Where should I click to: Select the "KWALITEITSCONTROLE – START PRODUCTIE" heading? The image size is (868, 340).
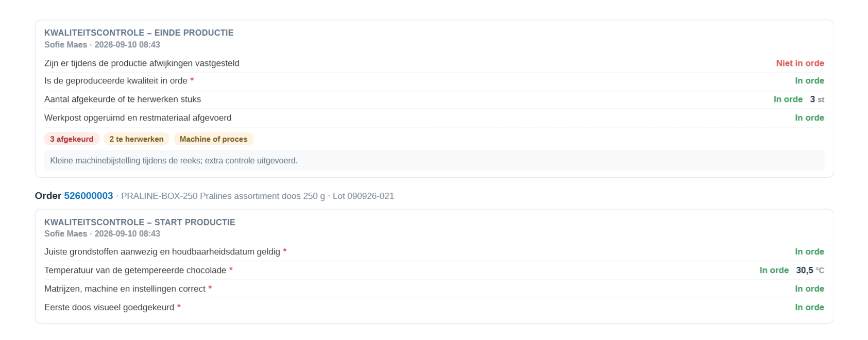pos(140,222)
